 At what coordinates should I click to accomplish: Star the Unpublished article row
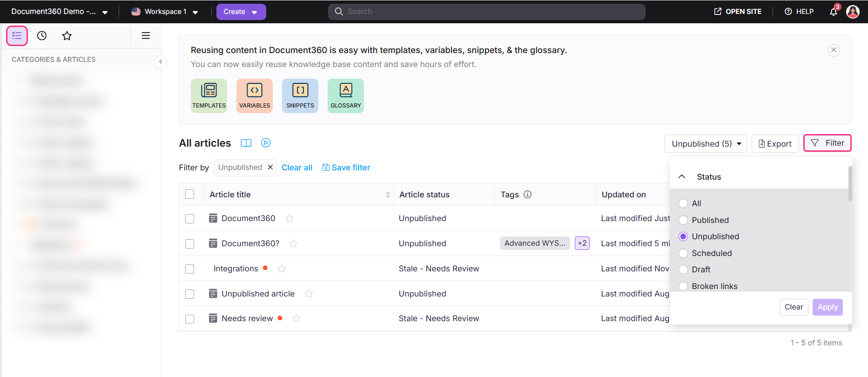pos(309,294)
